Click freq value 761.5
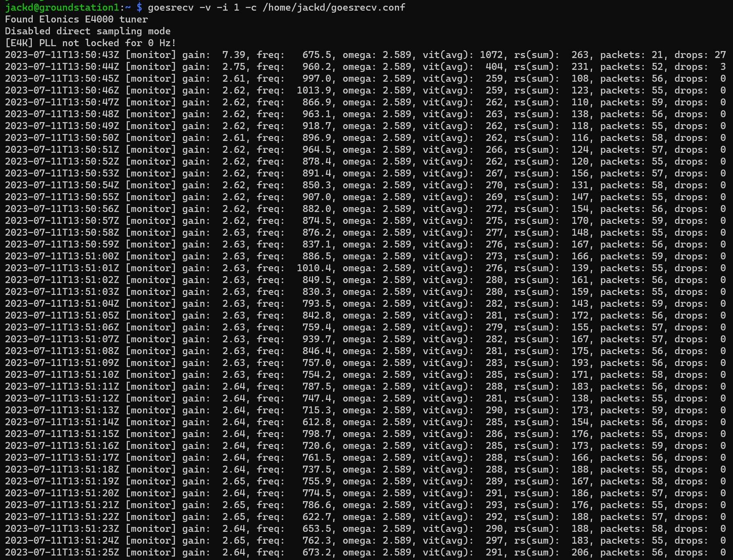This screenshot has width=733, height=560. point(317,457)
